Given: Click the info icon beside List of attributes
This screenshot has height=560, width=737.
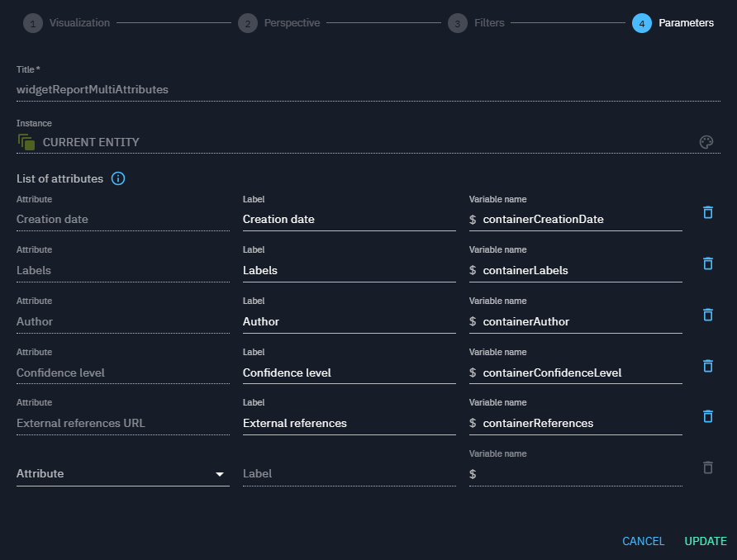Looking at the screenshot, I should (x=118, y=178).
